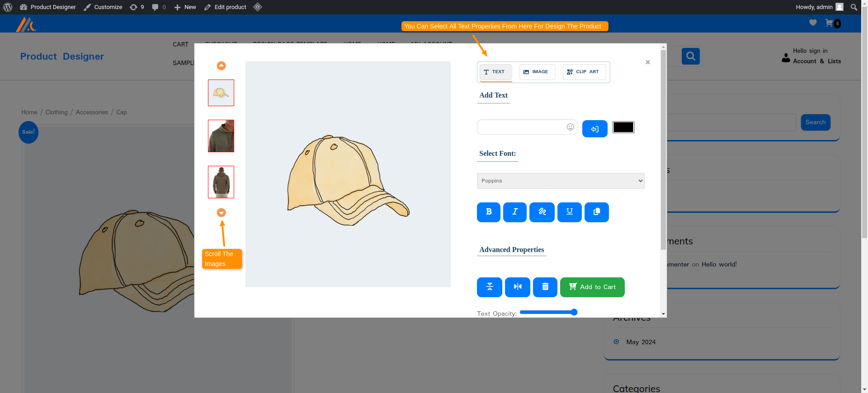The height and width of the screenshot is (393, 868).
Task: Adjust the Text Opacity slider
Action: (548, 312)
